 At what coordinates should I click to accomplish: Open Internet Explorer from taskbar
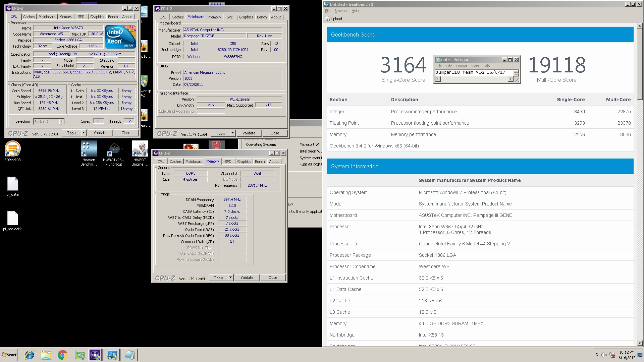30,355
